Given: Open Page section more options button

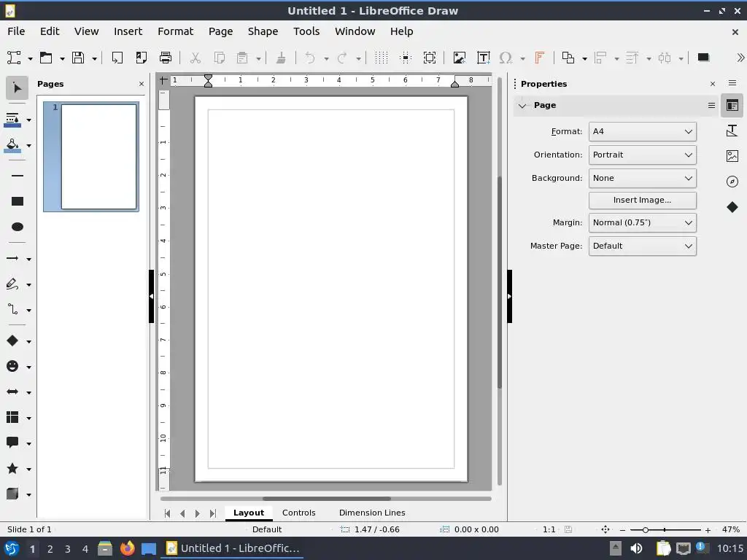Looking at the screenshot, I should (711, 106).
